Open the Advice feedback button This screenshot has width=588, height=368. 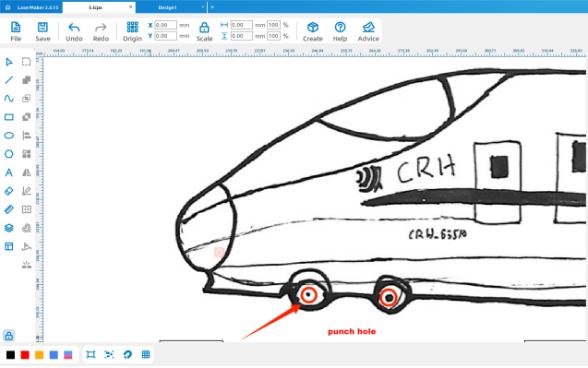[368, 31]
